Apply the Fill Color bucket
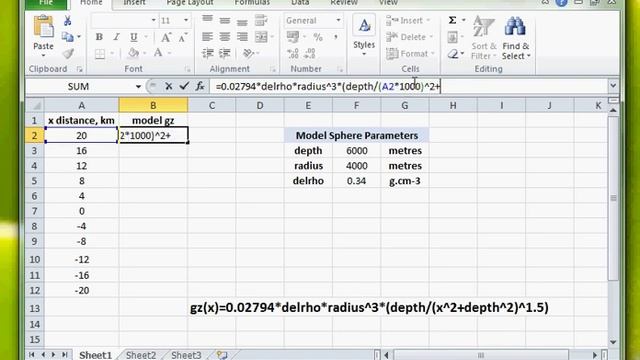Image resolution: width=640 pixels, height=360 pixels. (x=133, y=53)
